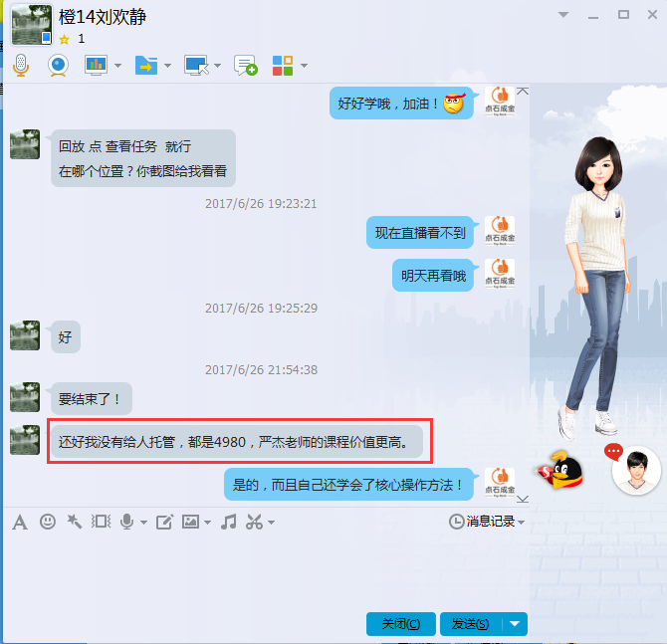Click the QQ penguin mascot icon

click(x=559, y=470)
